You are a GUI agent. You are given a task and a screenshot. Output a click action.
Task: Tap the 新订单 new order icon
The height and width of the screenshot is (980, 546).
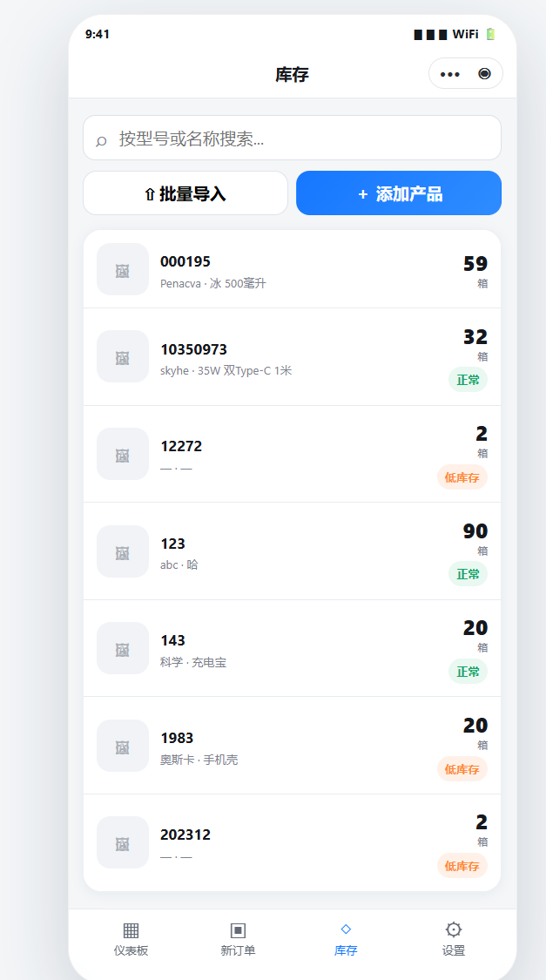(x=238, y=930)
